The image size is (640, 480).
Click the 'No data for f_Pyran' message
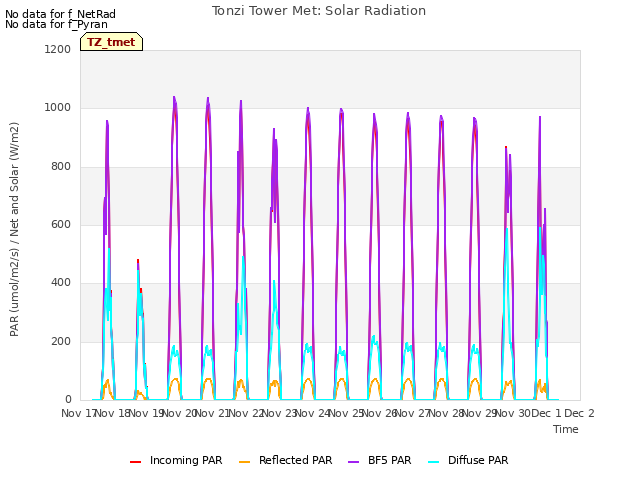point(56,24)
